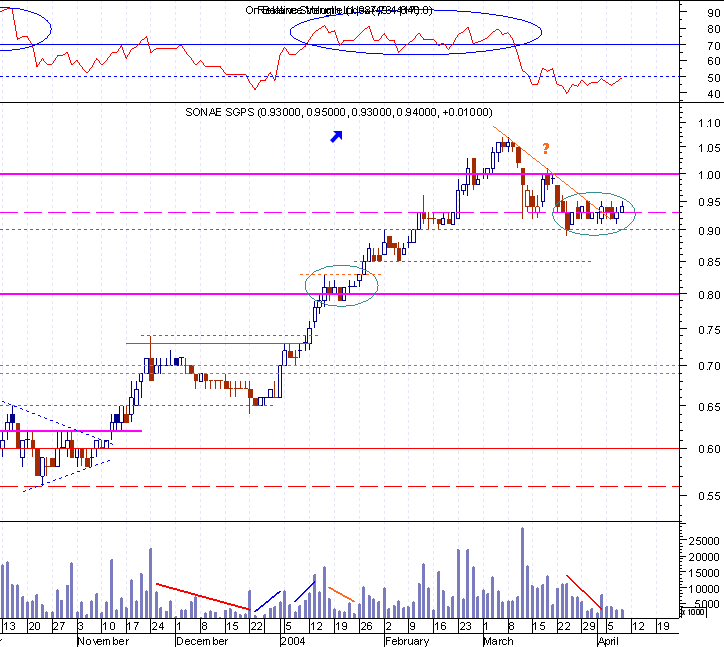
Task: Select the large blue ellipse in RSI panel
Action: (416, 32)
